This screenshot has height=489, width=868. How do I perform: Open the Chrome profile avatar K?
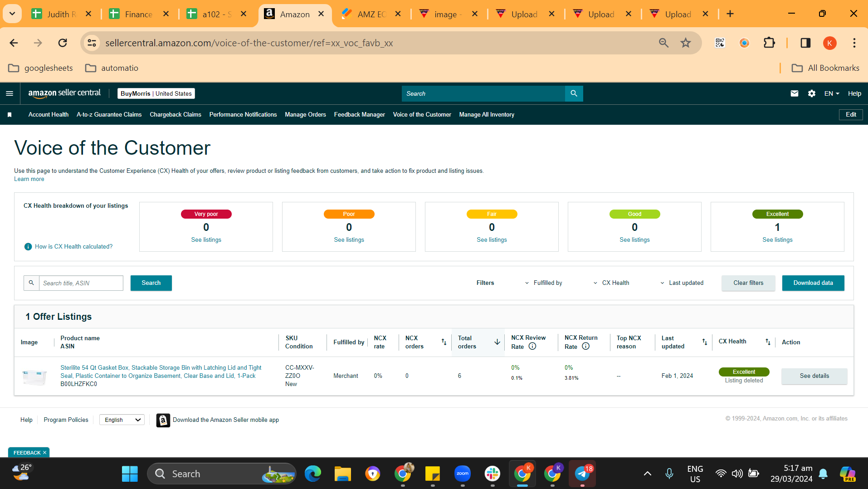(830, 43)
